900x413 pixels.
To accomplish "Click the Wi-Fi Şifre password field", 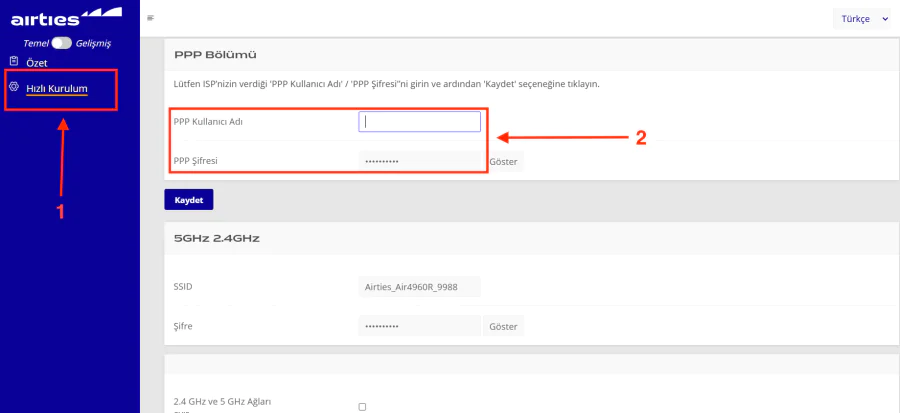I will [x=420, y=327].
